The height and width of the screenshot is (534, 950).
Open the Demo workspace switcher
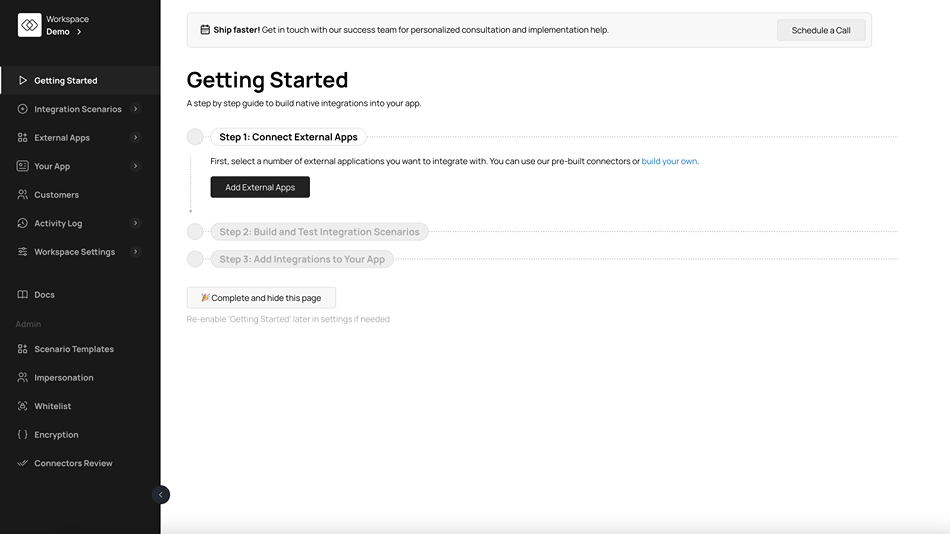pyautogui.click(x=64, y=32)
